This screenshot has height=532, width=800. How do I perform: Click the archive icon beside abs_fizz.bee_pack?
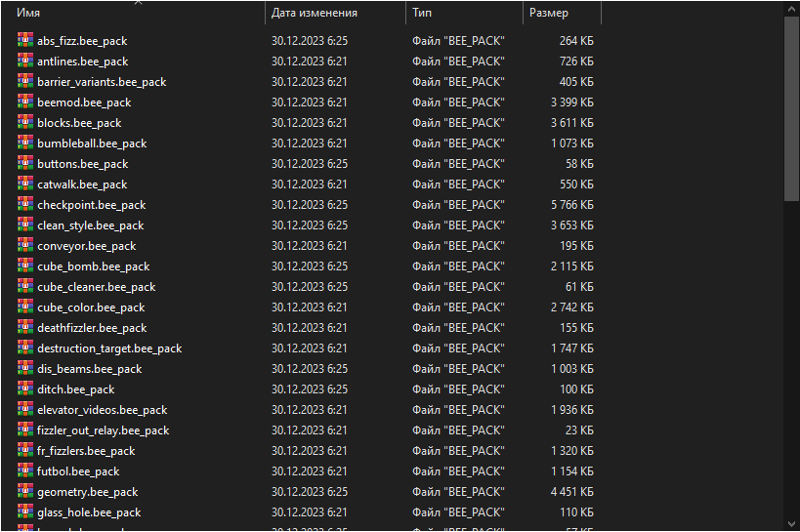(25, 41)
